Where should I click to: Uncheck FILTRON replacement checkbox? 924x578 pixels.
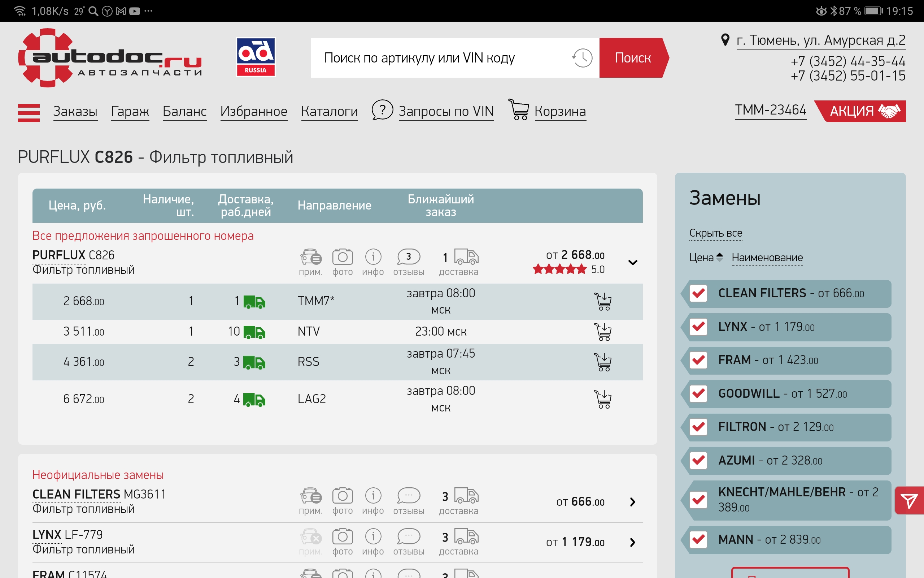point(698,427)
